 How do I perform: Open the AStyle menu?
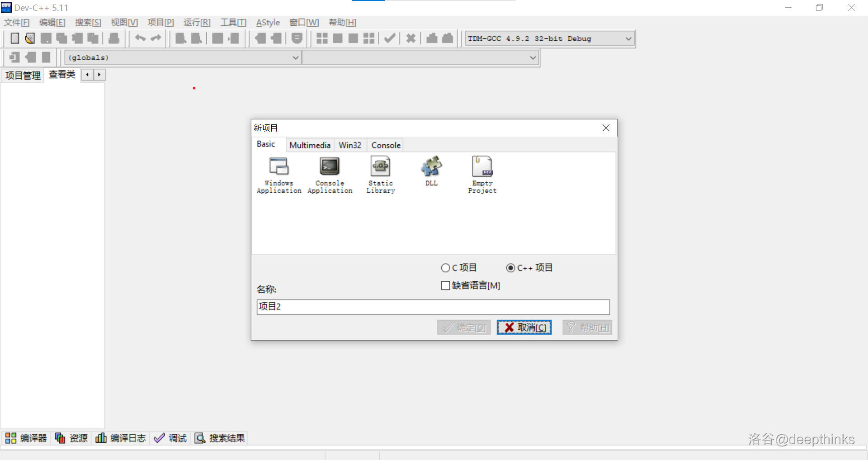(268, 23)
